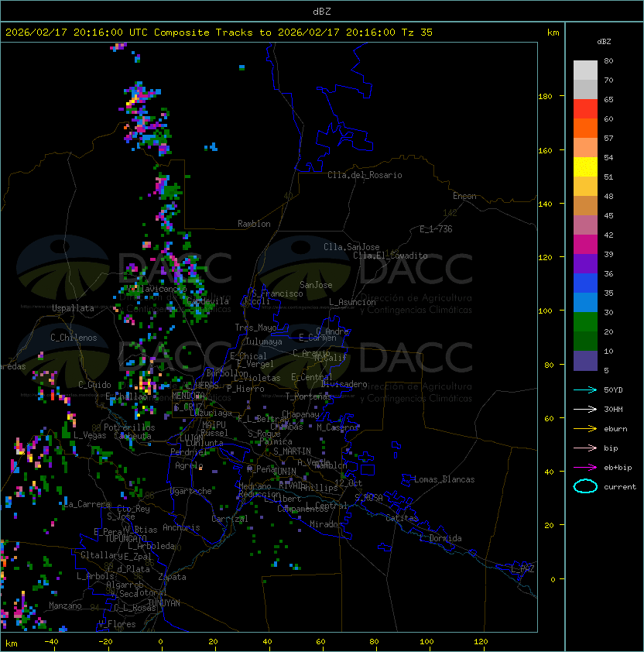The width and height of the screenshot is (644, 652).
Task: Click the TUNUYAN label
Action: (x=164, y=603)
